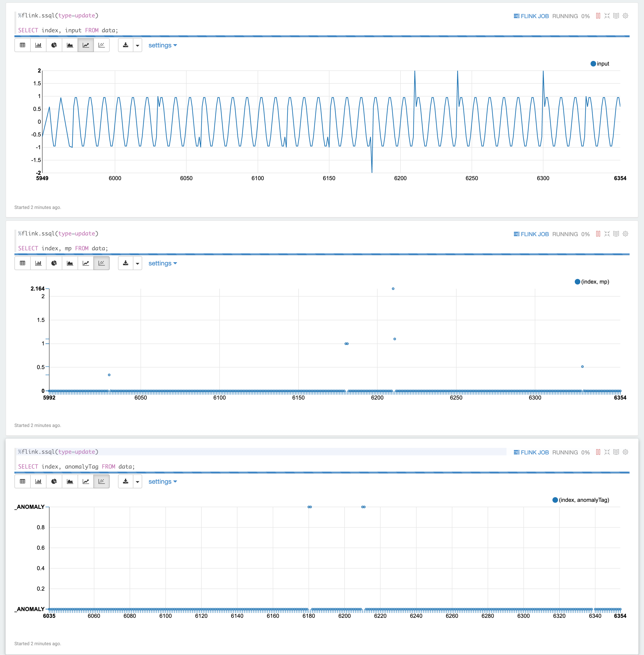644x655 pixels.
Task: Toggle output visibility of first paragraph
Action: pos(616,16)
